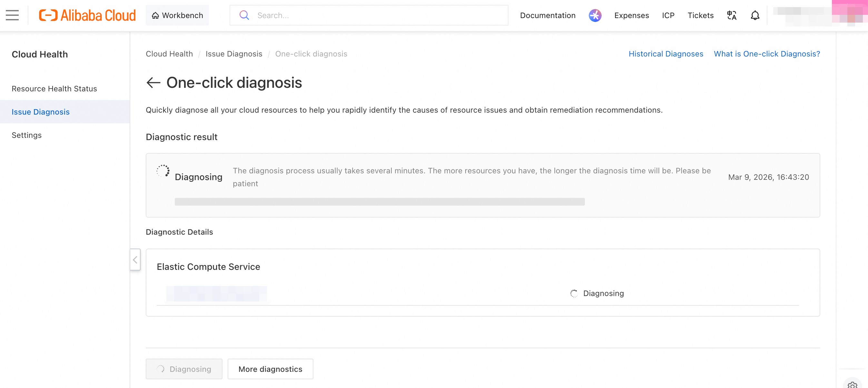Click the More diagnostics button
The image size is (868, 388).
[x=270, y=369]
